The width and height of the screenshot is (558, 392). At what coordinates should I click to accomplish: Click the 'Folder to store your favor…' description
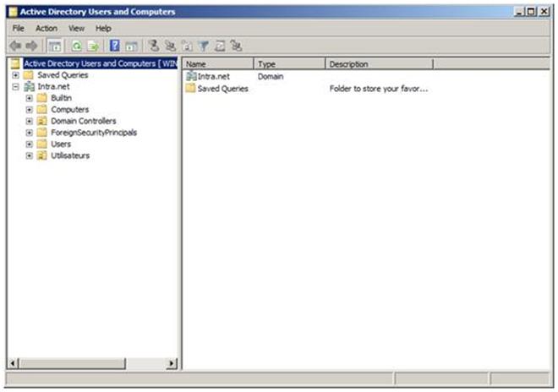coord(379,89)
